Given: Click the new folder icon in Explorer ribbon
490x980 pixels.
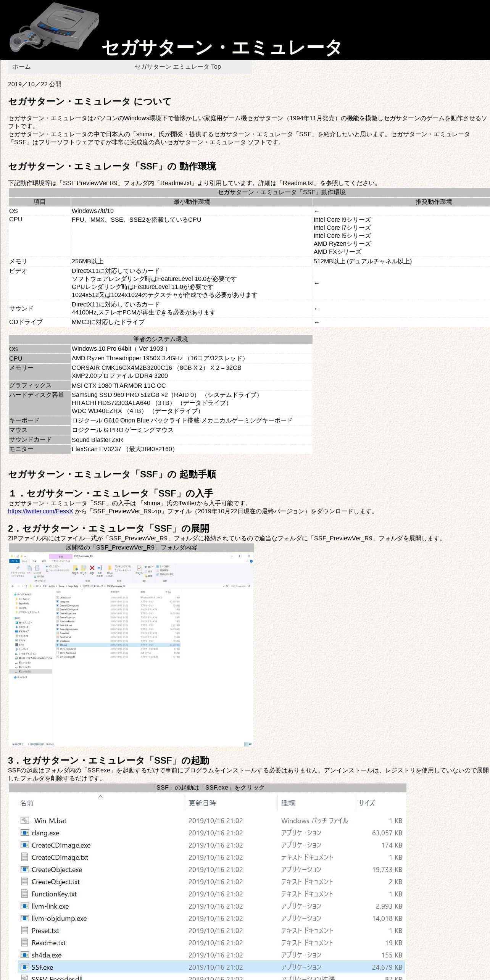Looking at the screenshot, I should pos(110,568).
